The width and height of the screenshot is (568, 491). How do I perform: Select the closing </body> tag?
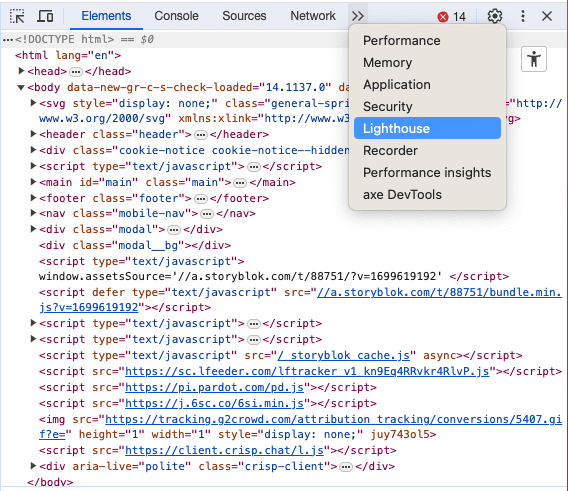[50, 482]
